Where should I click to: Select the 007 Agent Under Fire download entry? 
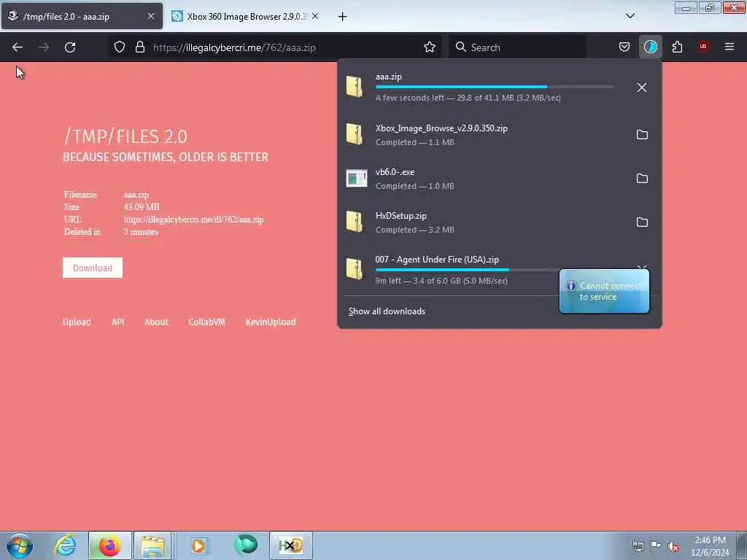point(450,270)
